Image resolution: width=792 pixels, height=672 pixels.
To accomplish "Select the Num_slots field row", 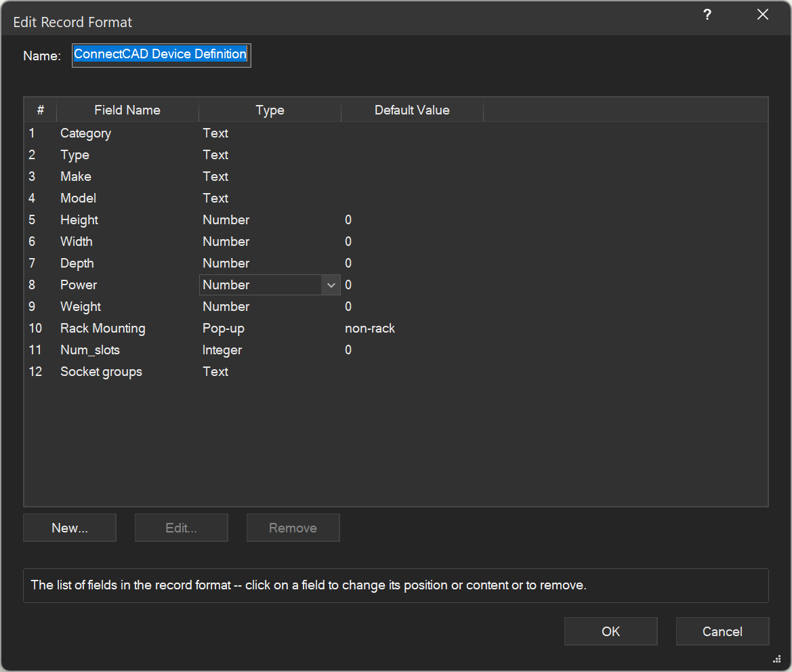I will click(90, 350).
